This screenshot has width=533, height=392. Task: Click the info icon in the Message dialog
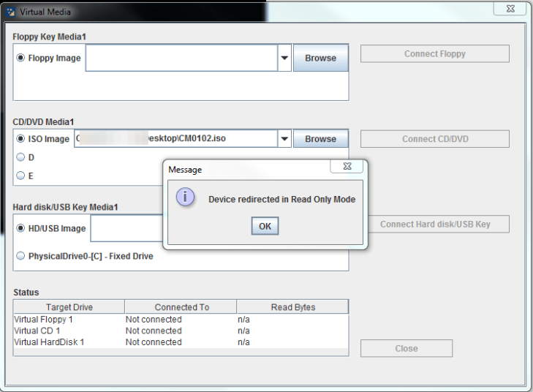click(186, 198)
